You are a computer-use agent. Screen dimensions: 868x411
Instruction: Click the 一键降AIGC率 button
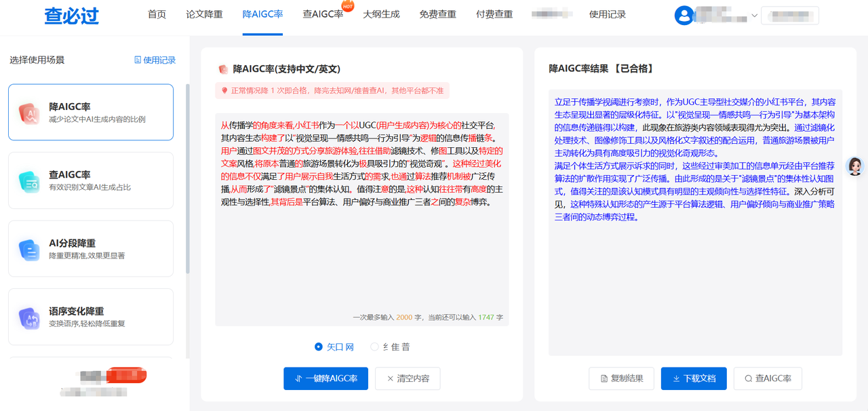[x=325, y=378]
